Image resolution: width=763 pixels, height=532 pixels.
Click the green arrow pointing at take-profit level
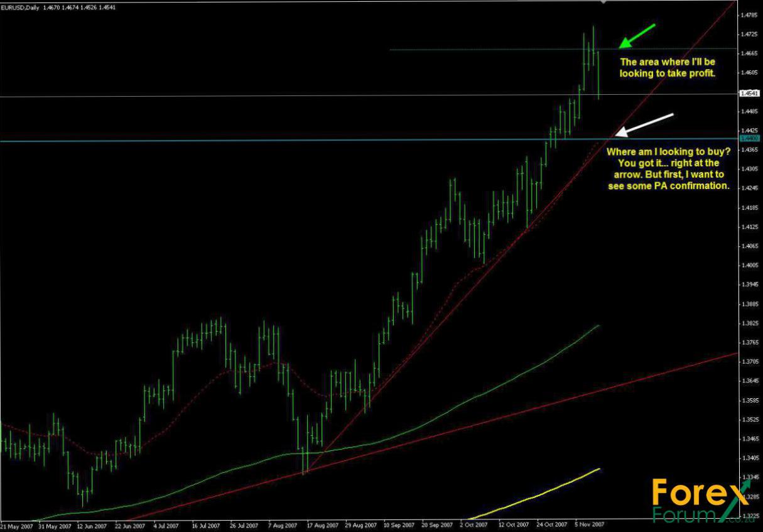point(637,35)
